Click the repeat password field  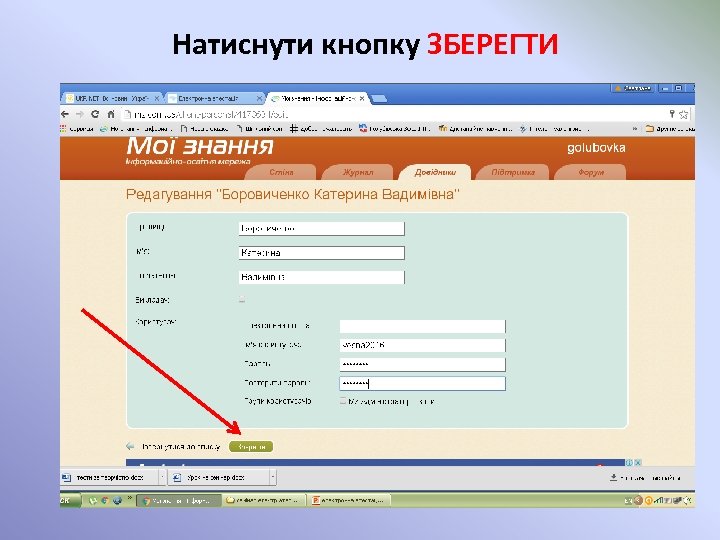(x=422, y=383)
